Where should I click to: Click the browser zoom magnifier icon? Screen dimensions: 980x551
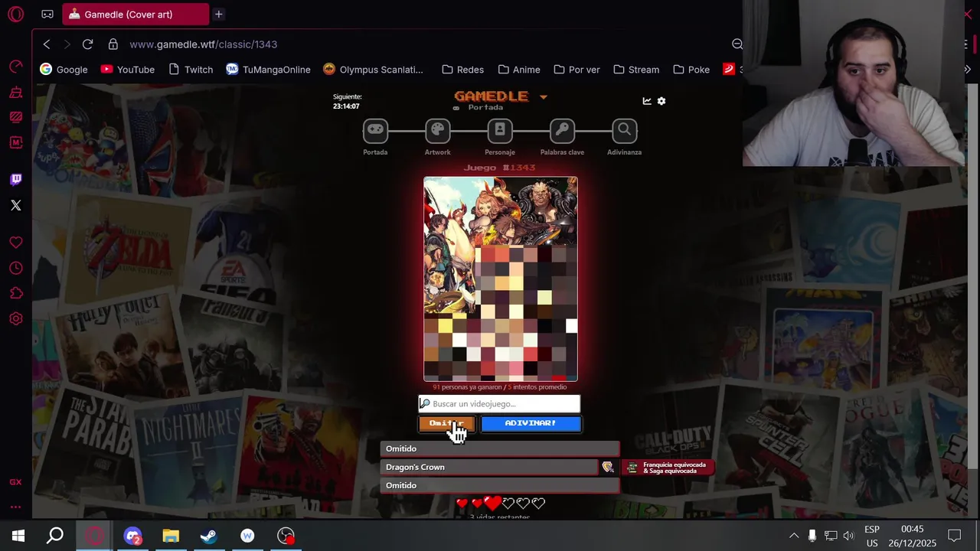point(737,44)
